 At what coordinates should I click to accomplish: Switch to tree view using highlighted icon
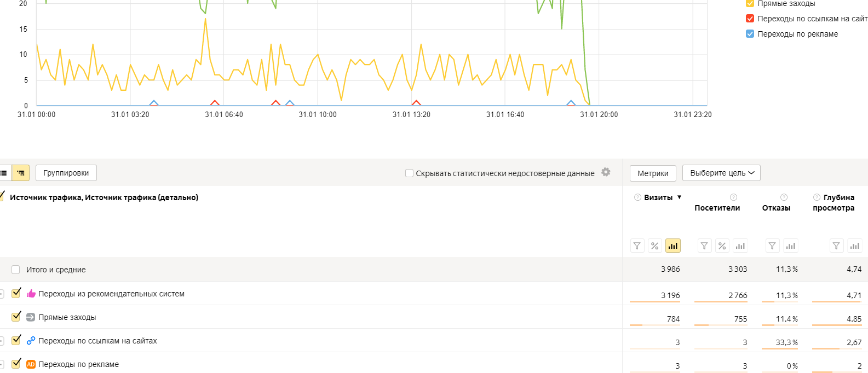(x=21, y=173)
